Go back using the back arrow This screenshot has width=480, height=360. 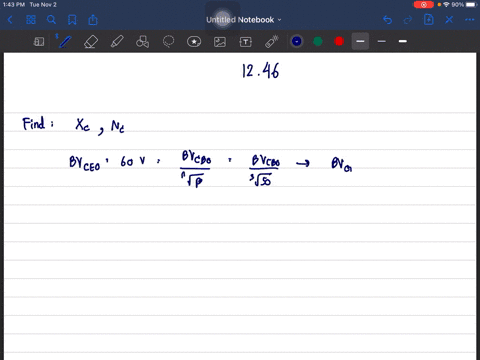tap(10, 20)
